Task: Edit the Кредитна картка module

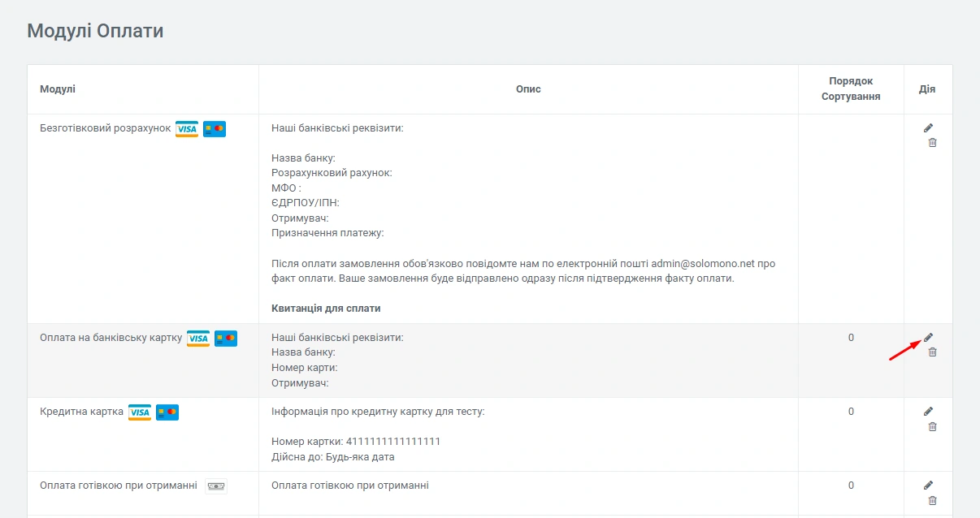Action: (928, 411)
